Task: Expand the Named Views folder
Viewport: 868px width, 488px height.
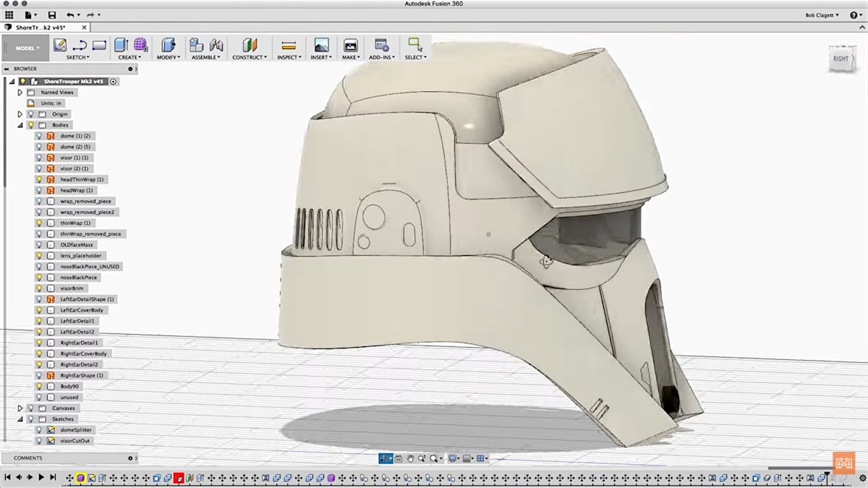Action: [20, 93]
